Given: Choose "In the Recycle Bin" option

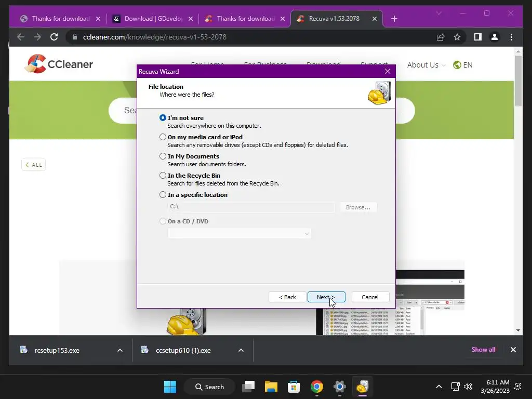Looking at the screenshot, I should 163,176.
